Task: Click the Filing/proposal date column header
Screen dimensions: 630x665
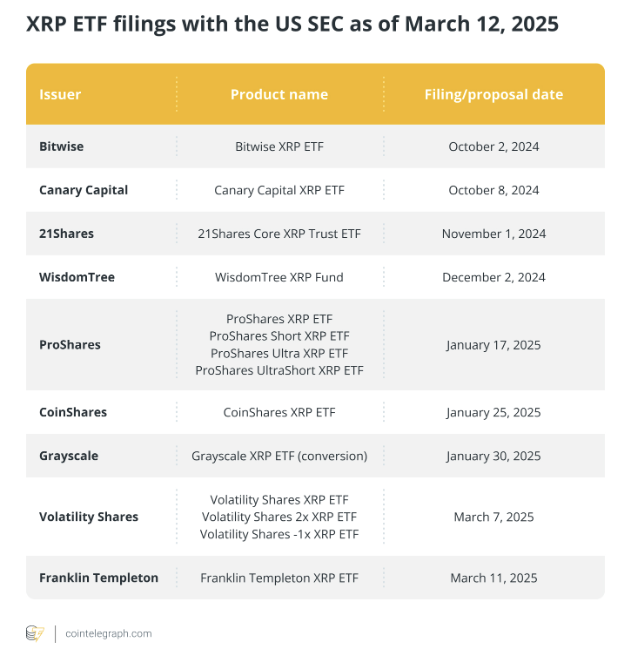Action: click(x=493, y=95)
